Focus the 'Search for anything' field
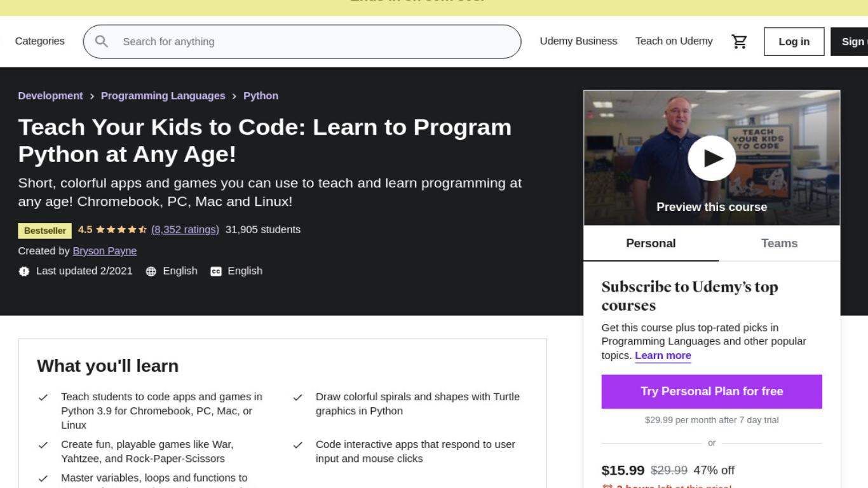 pyautogui.click(x=302, y=41)
